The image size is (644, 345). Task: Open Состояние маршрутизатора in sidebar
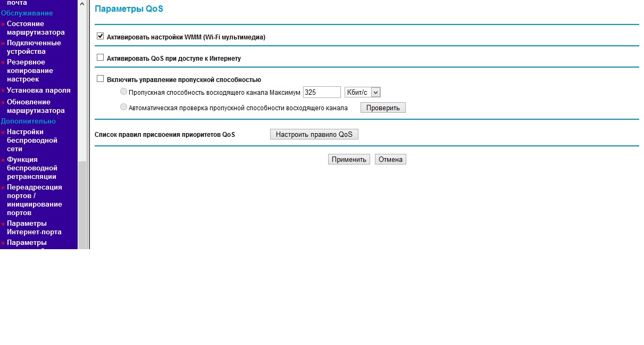36,28
